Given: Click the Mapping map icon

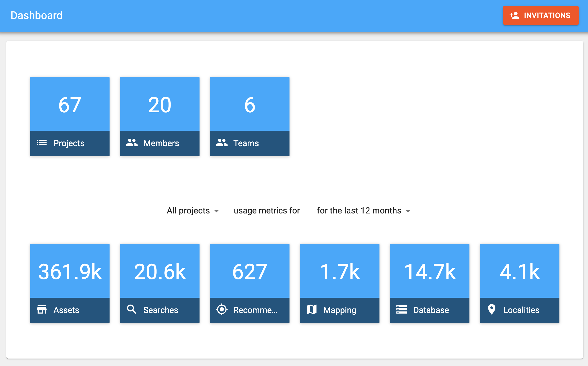Looking at the screenshot, I should [311, 309].
